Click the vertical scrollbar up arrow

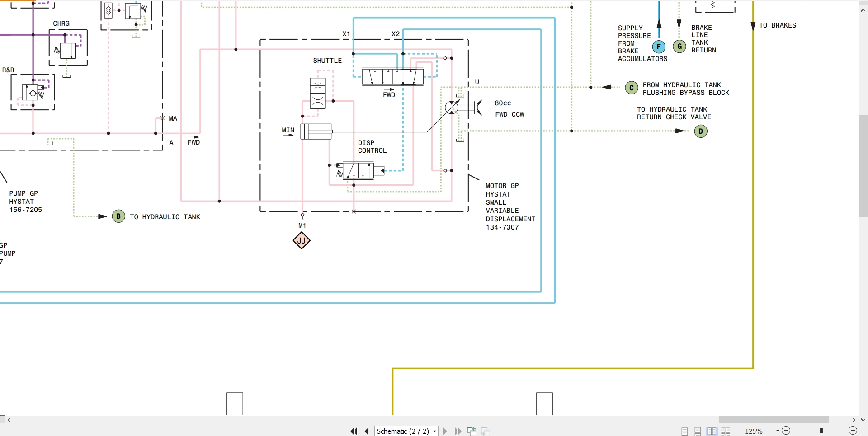(x=863, y=10)
